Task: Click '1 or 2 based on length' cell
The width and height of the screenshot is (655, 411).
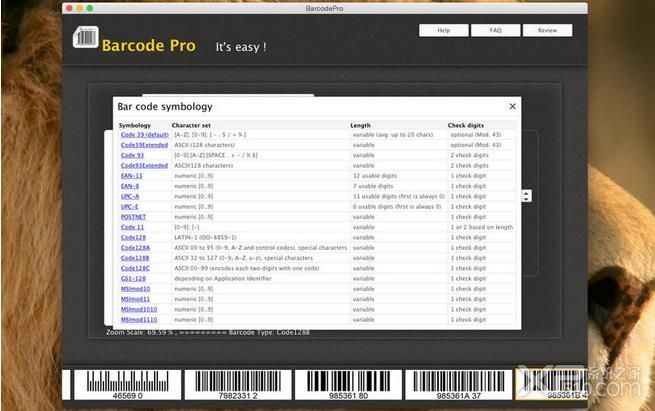Action: coord(482,227)
